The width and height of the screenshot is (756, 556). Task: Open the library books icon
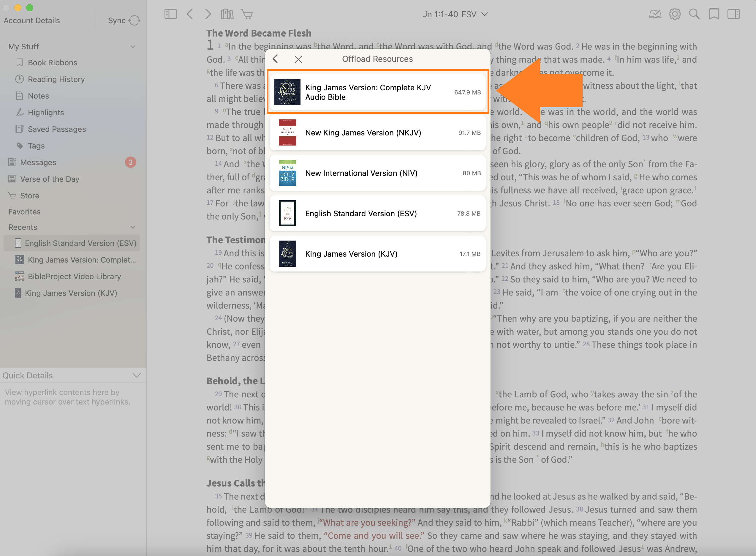[227, 14]
